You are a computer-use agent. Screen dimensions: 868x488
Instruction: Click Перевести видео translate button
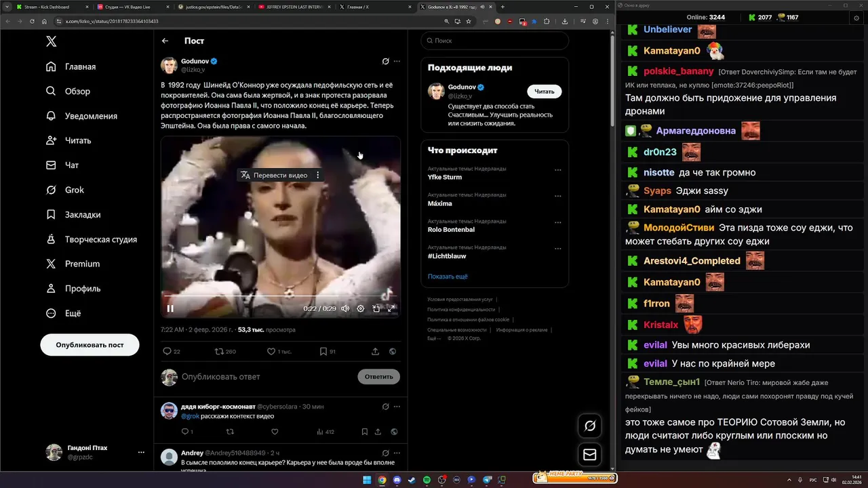274,175
